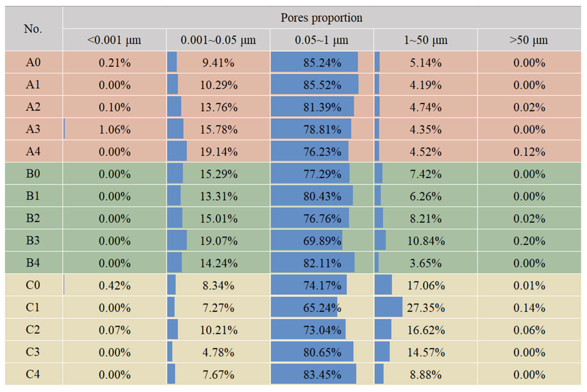Select the 6.26% cell in row B1
This screenshot has height=392, width=587.
[x=426, y=196]
